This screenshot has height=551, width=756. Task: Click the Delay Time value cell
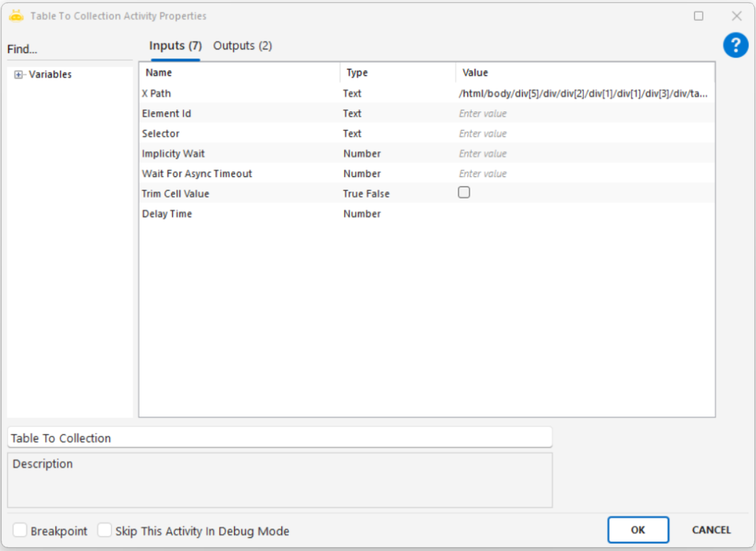(x=583, y=214)
